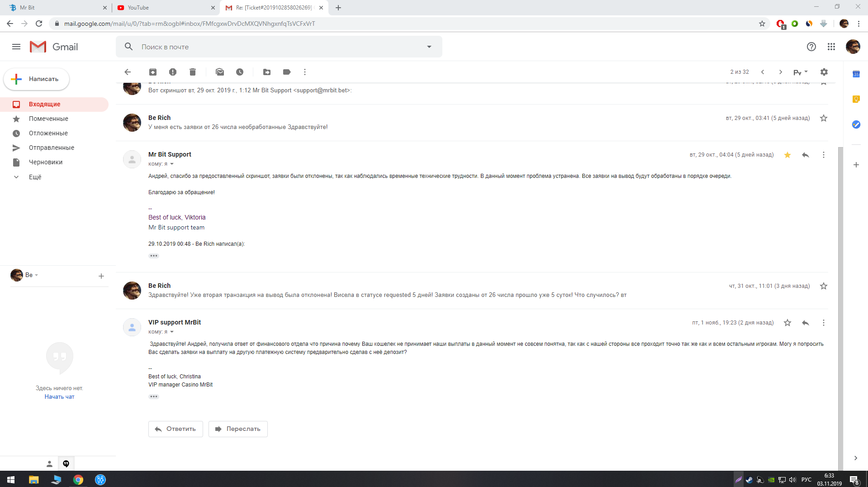The width and height of the screenshot is (868, 487).
Task: Switch to the YouTube browser tab
Action: click(166, 8)
